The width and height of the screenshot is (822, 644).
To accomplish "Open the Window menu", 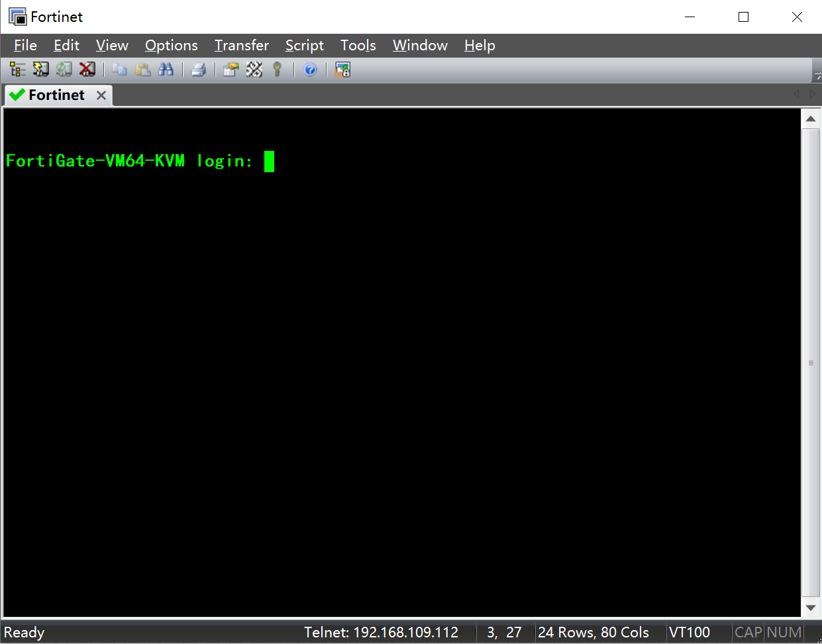I will coord(420,45).
